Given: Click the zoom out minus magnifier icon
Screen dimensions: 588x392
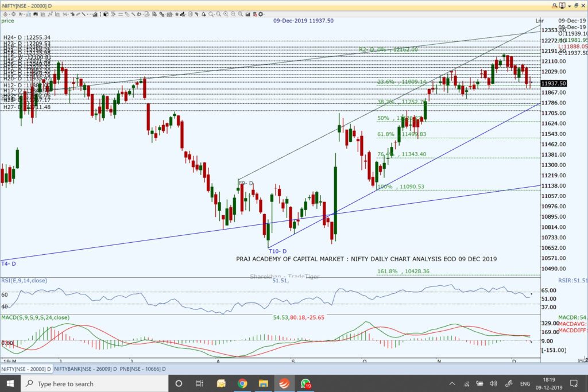Looking at the screenshot, I should click(x=233, y=14).
